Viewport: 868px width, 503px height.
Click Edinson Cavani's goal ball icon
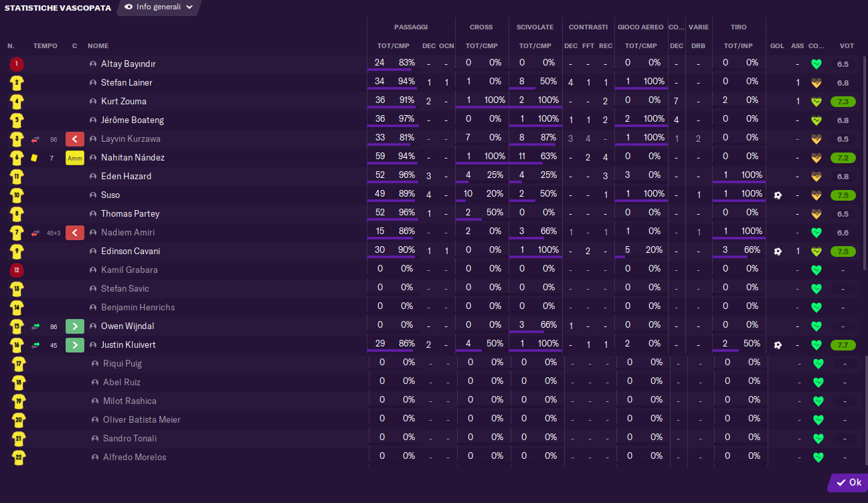click(x=777, y=252)
